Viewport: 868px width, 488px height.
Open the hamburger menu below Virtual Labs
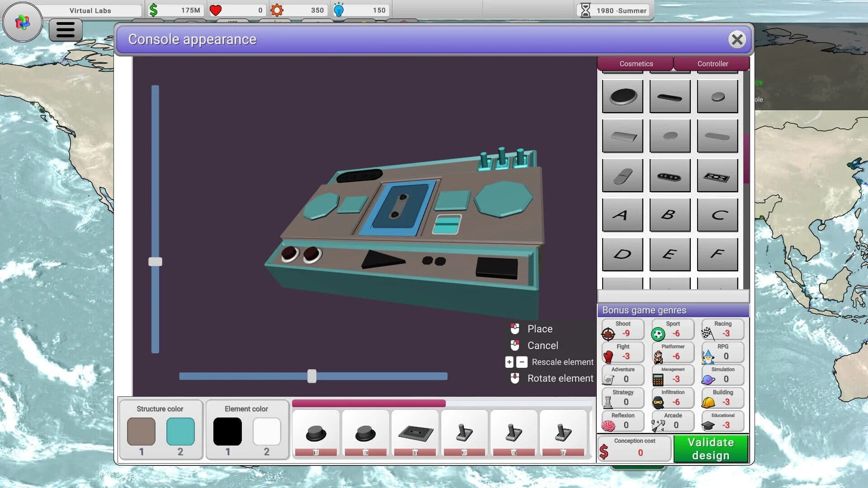[65, 29]
